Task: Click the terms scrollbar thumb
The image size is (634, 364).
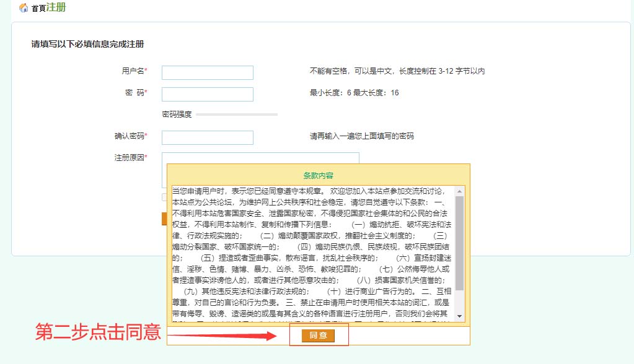Action: (459, 243)
